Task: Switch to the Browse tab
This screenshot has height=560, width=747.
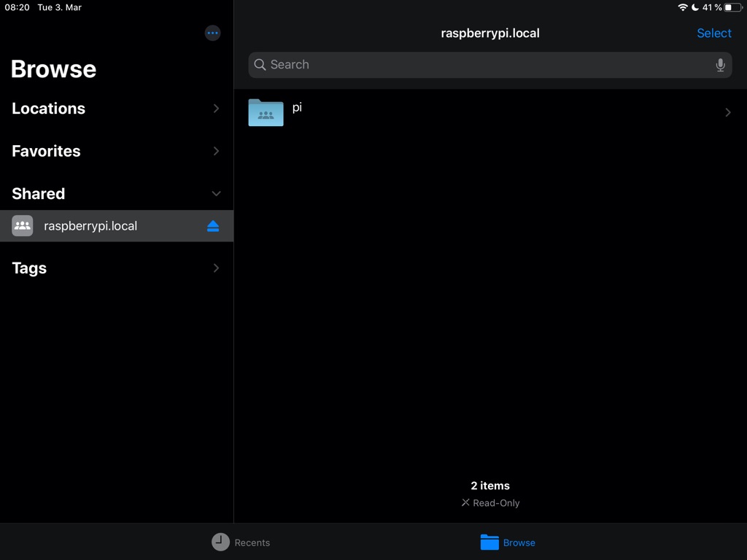Action: [x=508, y=542]
